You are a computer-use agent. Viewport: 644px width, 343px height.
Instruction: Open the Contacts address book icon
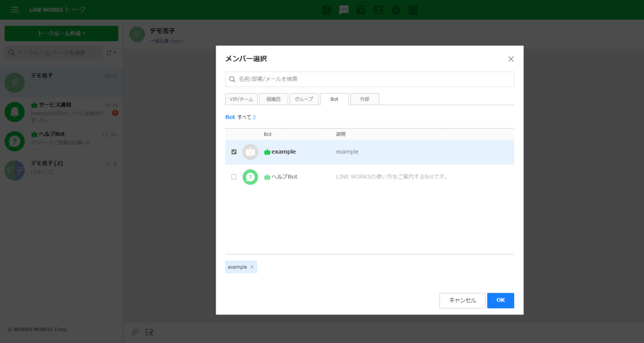click(x=378, y=10)
